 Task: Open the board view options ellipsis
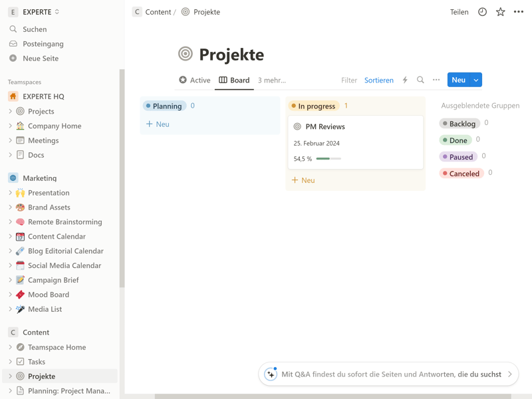(436, 80)
